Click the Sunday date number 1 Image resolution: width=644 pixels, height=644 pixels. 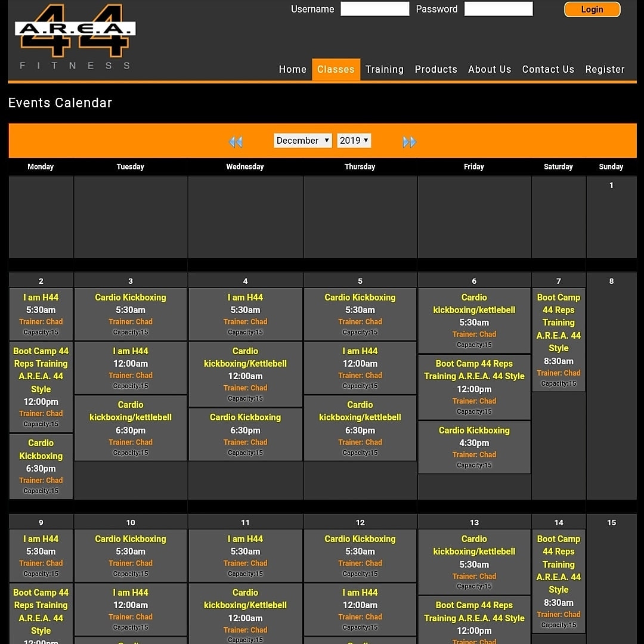[x=611, y=185]
